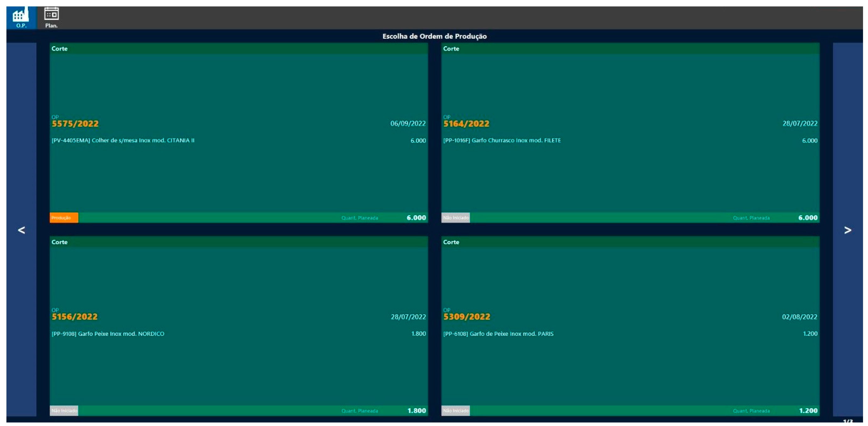Click Não Iniciado badge on order 5309/2022
Viewport: 868px width, 426px height.
click(x=455, y=410)
